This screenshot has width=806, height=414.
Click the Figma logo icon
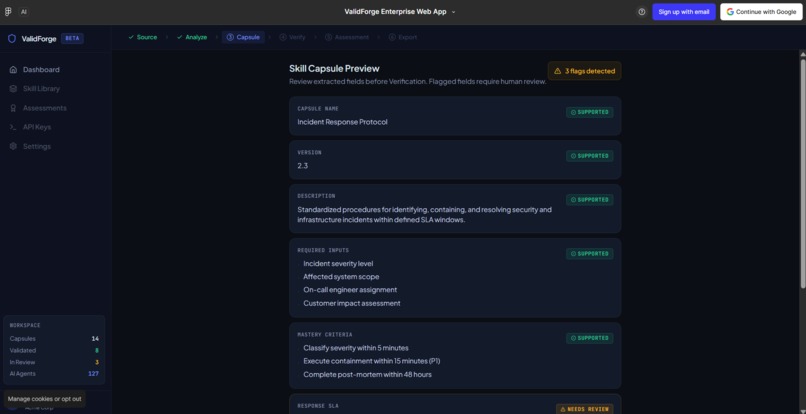8,12
